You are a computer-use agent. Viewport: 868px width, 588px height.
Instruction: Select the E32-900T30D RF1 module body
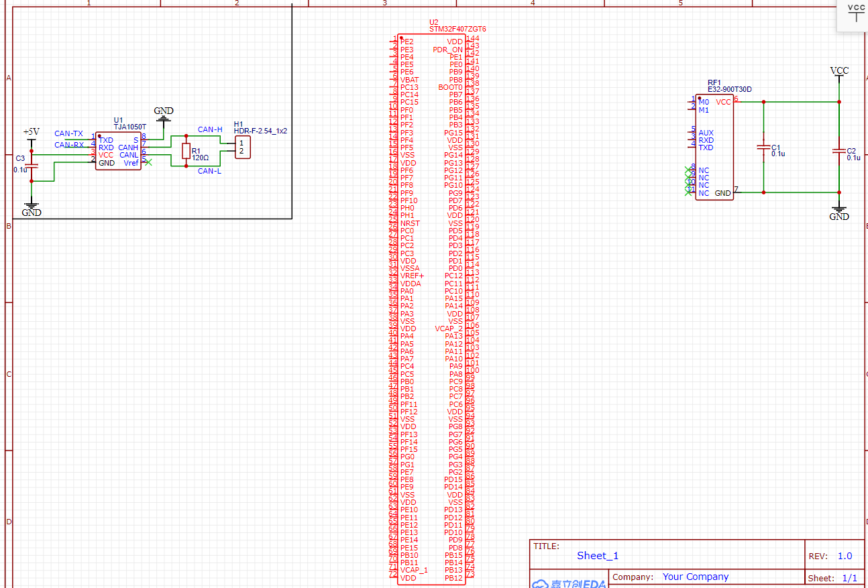coord(714,147)
